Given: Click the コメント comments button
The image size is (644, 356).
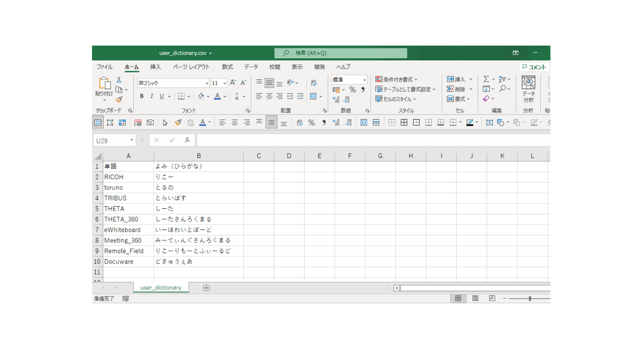Looking at the screenshot, I should (x=534, y=67).
